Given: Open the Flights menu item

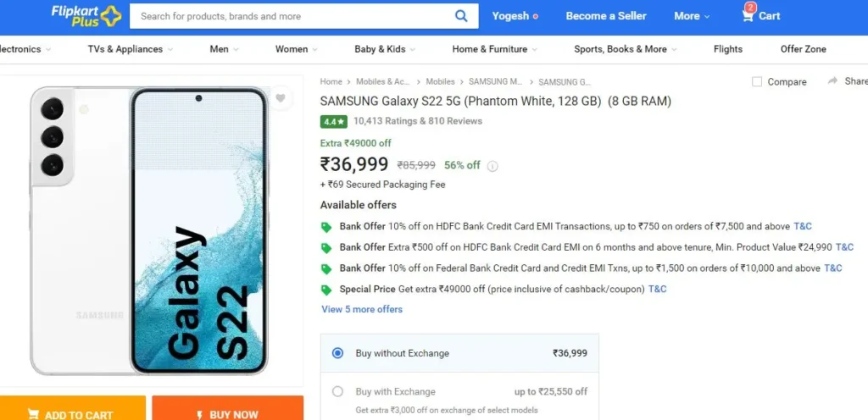Looking at the screenshot, I should 728,49.
